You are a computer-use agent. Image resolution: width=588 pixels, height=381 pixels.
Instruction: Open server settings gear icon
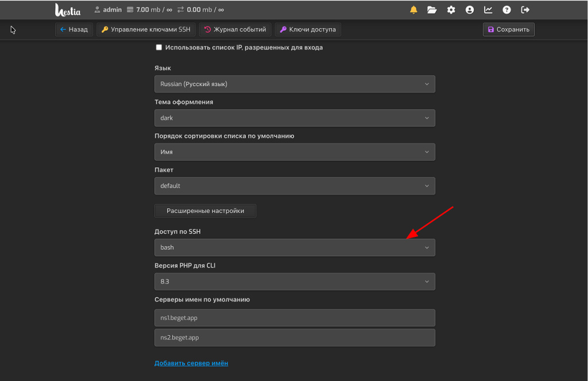click(x=451, y=10)
